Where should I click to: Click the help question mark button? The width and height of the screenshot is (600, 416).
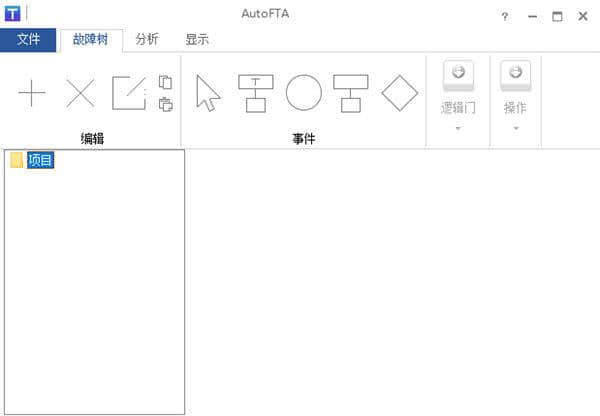504,16
